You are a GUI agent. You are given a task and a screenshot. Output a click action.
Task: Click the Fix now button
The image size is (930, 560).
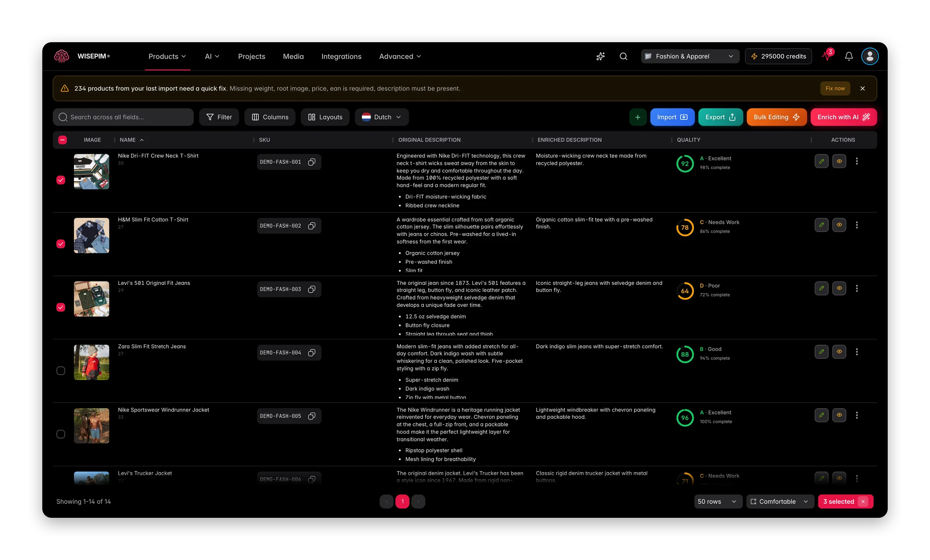tap(835, 88)
